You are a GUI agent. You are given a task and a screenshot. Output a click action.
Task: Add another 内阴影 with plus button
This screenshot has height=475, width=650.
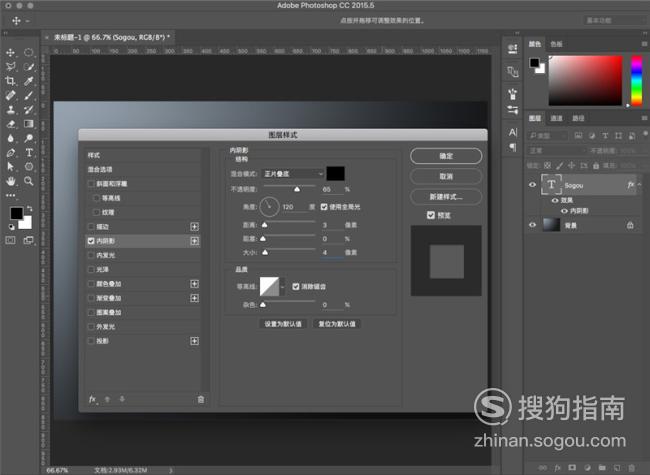[x=194, y=241]
